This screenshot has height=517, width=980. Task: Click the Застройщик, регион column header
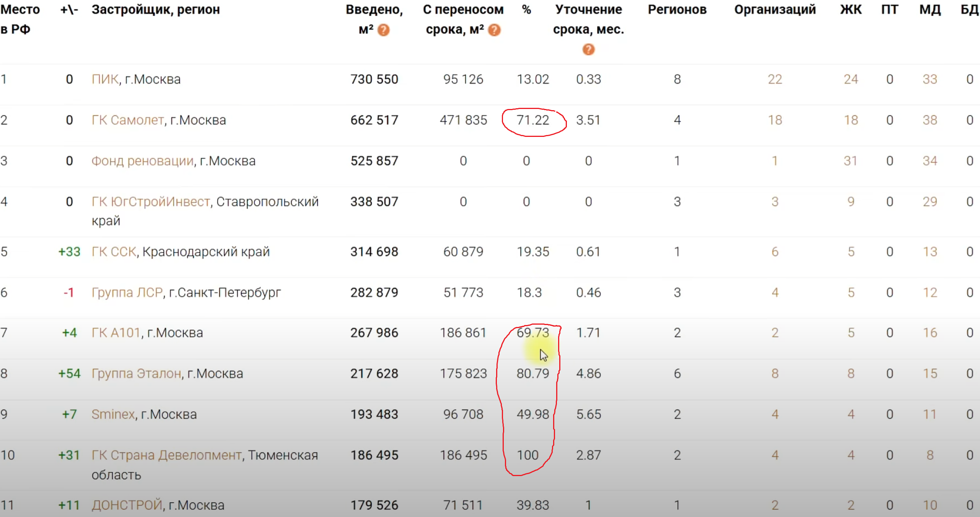(x=156, y=10)
